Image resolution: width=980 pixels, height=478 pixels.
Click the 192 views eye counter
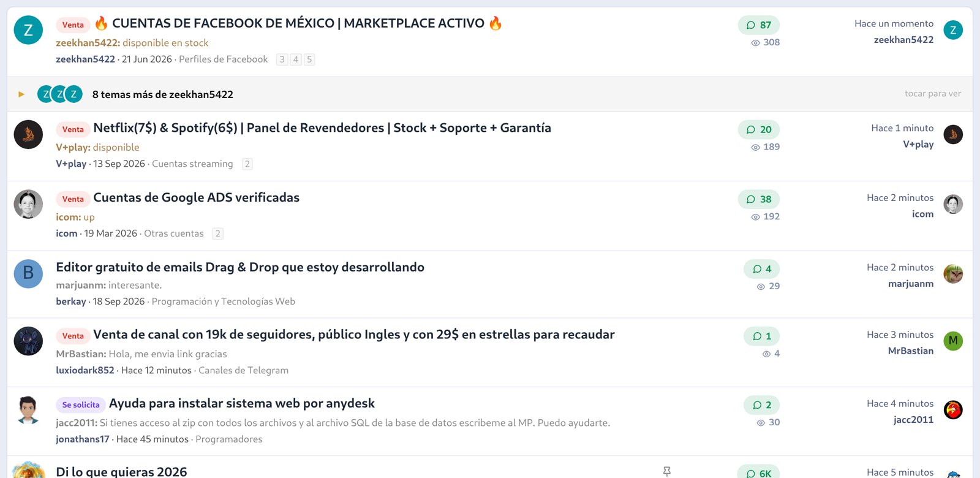766,216
